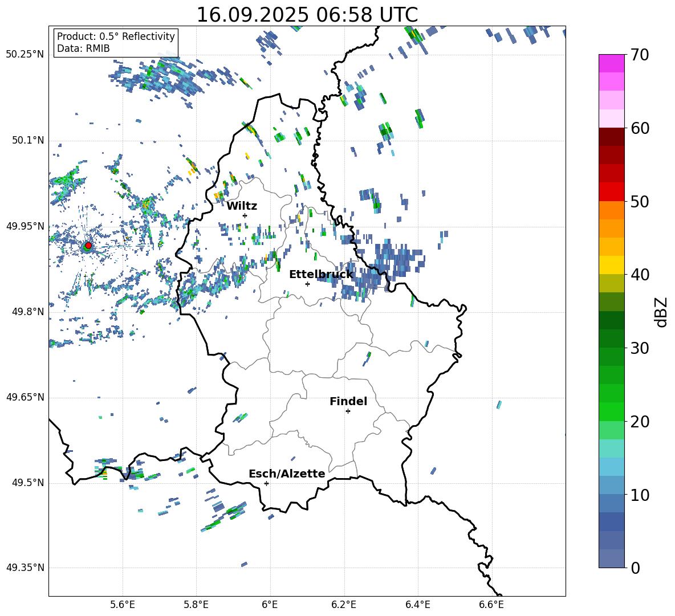Click the Ettelbruck city label
This screenshot has height=616, width=675.
[x=321, y=275]
